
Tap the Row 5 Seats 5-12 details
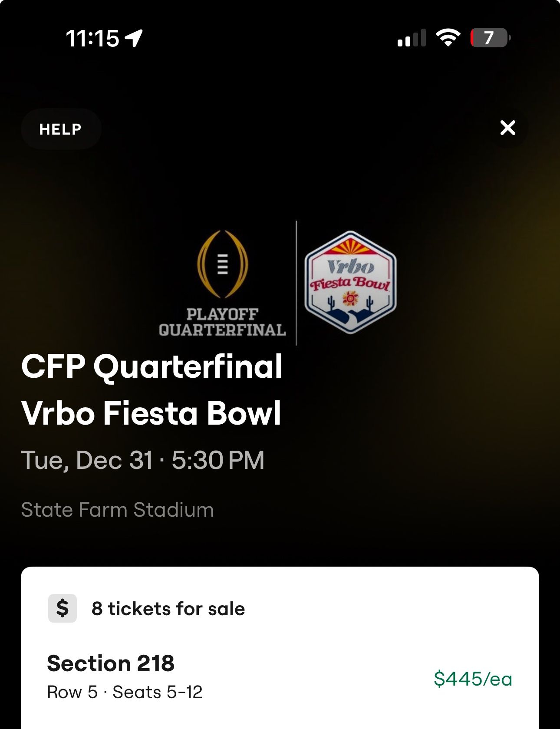[x=125, y=692]
